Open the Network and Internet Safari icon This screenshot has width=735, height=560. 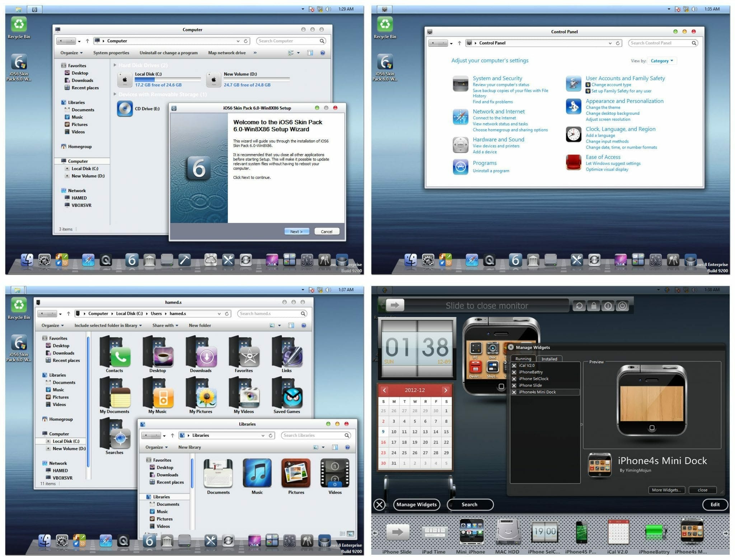coord(460,117)
